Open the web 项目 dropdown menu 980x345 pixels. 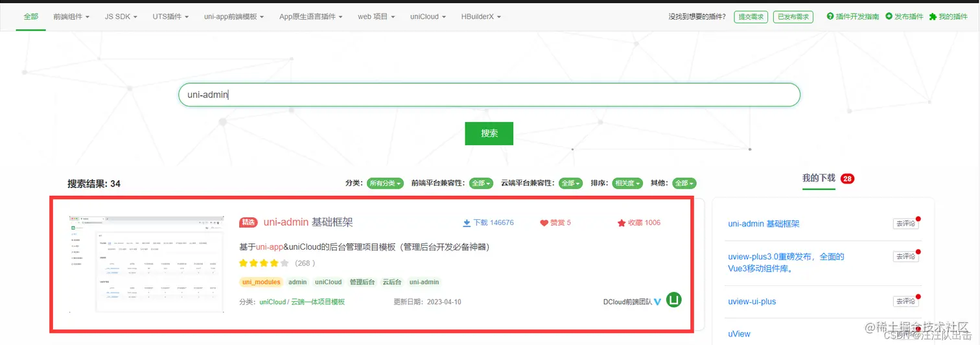click(x=377, y=16)
